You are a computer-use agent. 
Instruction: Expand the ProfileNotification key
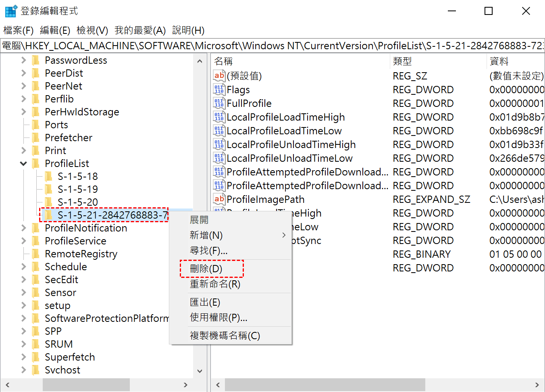point(23,228)
